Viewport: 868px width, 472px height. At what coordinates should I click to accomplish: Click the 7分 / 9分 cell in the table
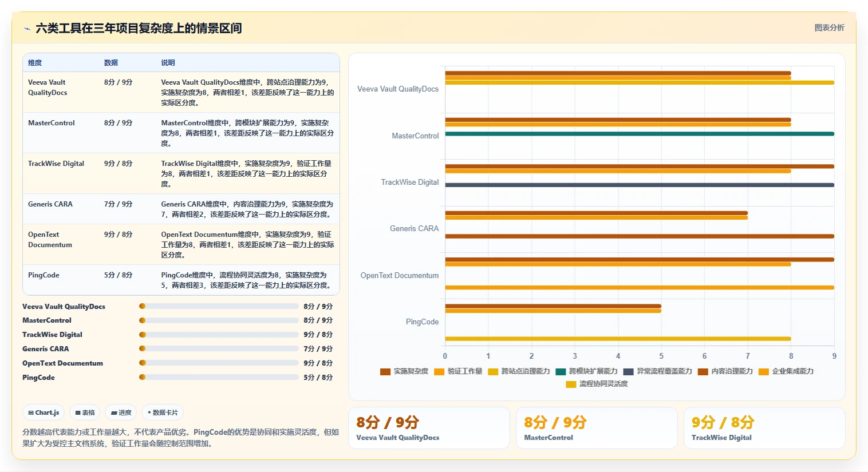pos(119,204)
